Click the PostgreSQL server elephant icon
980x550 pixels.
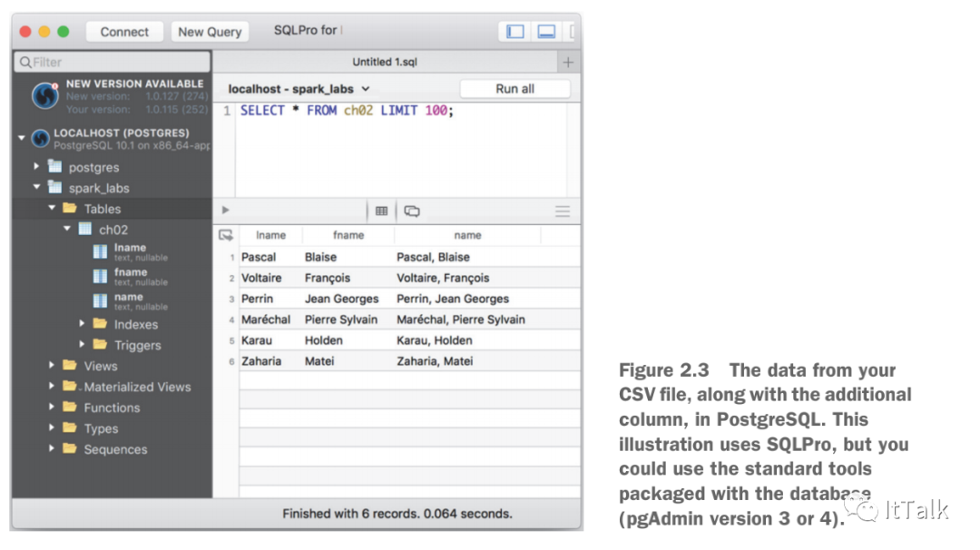click(41, 139)
